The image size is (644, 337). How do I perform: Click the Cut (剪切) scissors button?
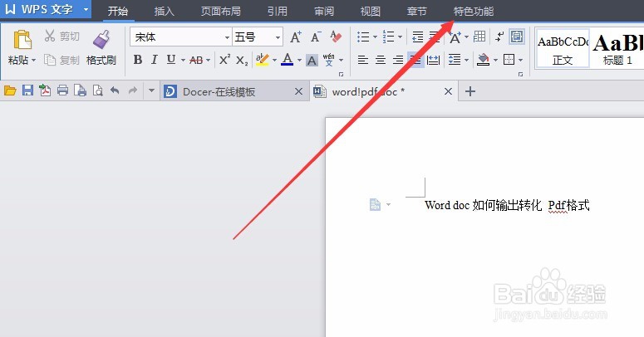61,37
